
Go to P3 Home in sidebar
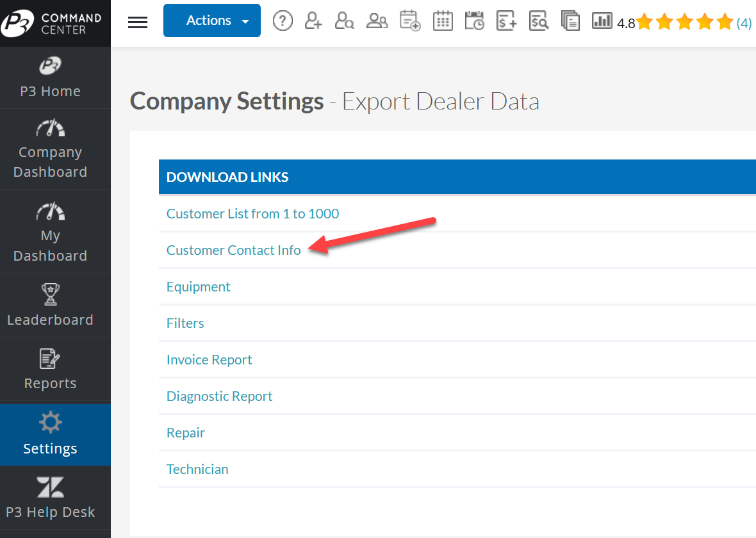click(x=50, y=78)
